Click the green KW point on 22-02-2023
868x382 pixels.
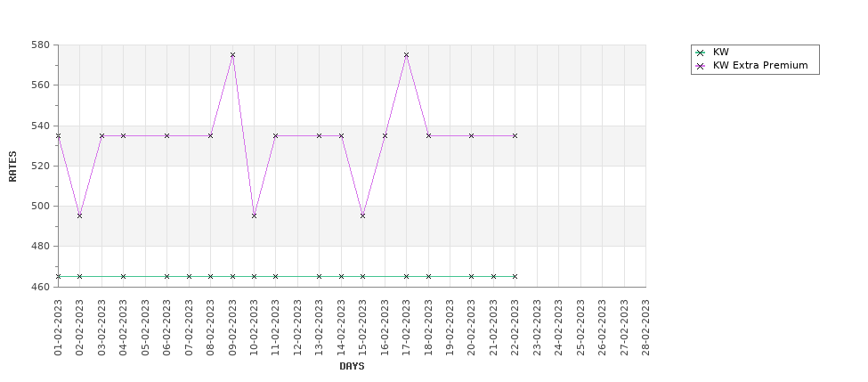point(515,276)
